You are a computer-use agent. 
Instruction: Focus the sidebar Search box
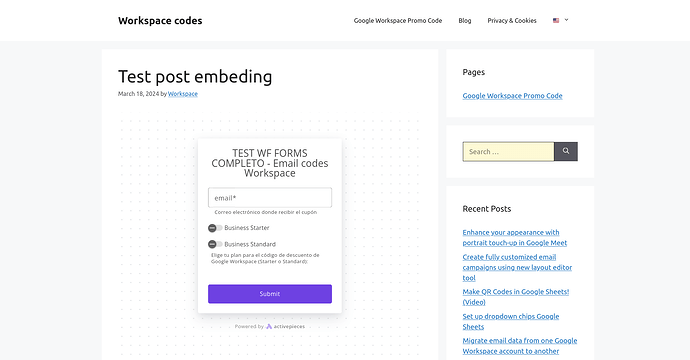click(x=508, y=151)
